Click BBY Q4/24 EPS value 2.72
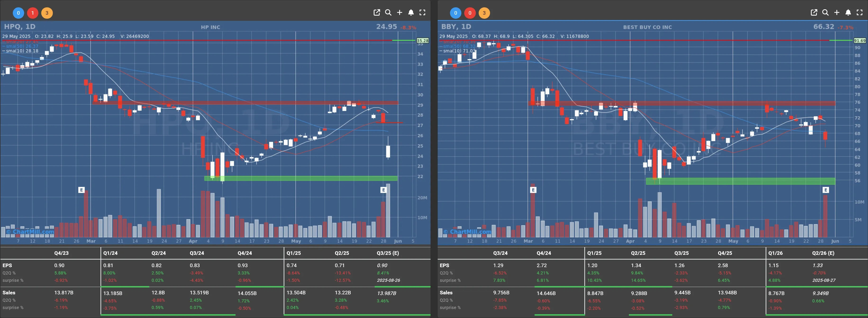Screen dimensions: 868x318 (x=542, y=265)
